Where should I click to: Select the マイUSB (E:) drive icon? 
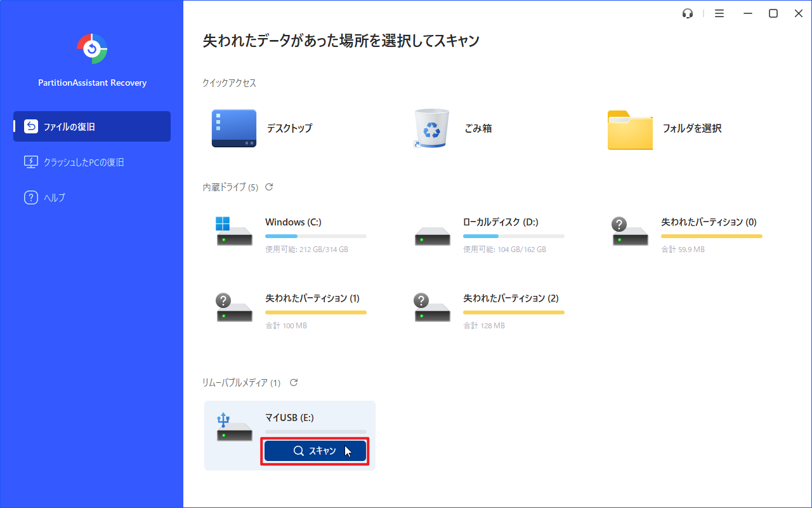(234, 427)
